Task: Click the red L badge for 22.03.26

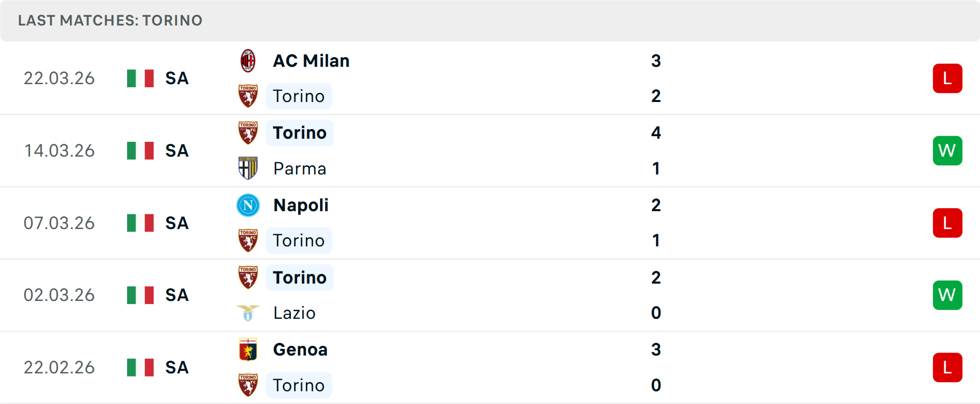Action: click(947, 78)
